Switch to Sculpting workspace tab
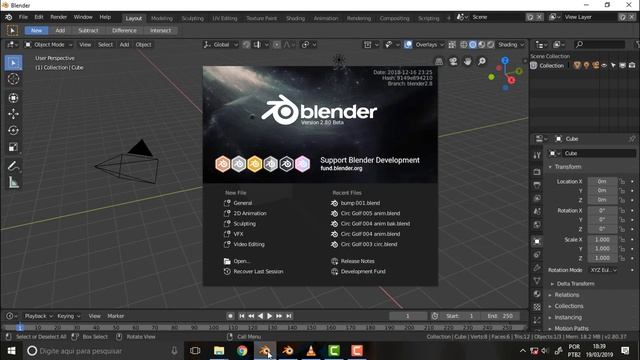The image size is (640, 360). click(192, 18)
